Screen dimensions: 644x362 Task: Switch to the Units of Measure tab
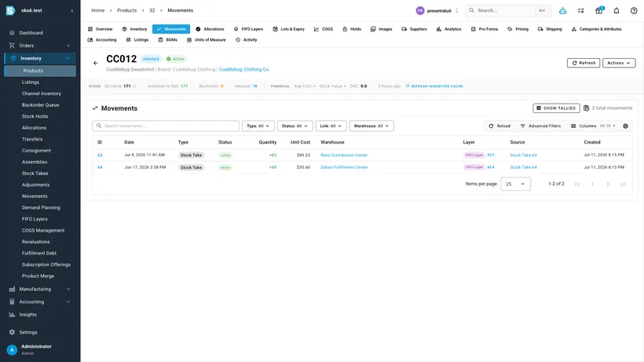pos(206,40)
